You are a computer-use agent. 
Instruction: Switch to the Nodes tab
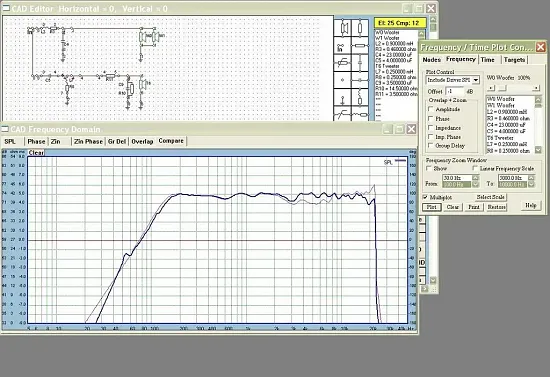pos(431,60)
